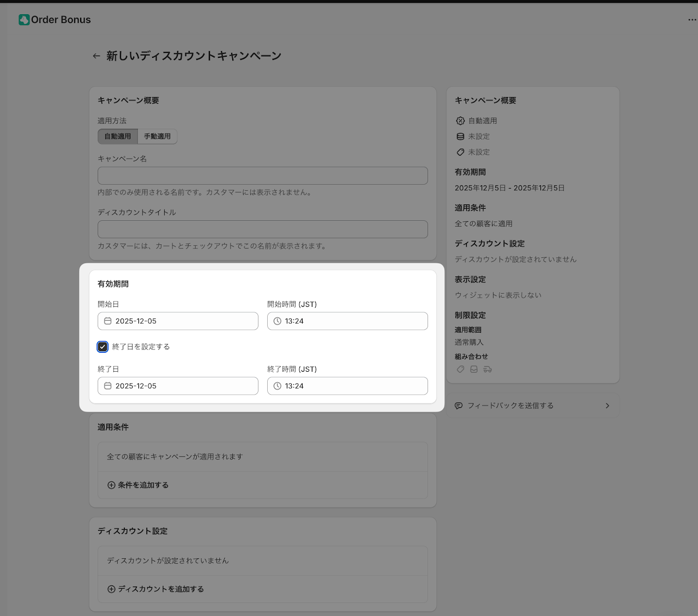698x616 pixels.
Task: Open the 開始時間 (JST) time field
Action: (347, 321)
